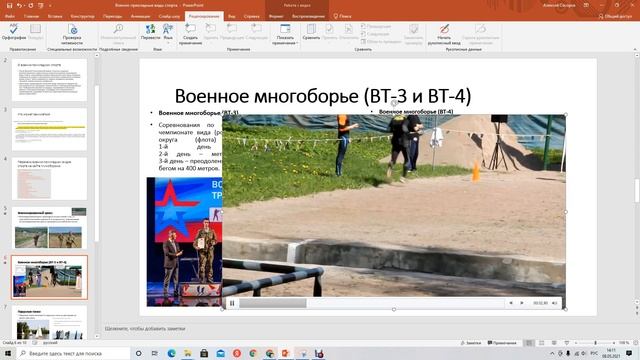Click the fit slide to window icon

pos(635,343)
